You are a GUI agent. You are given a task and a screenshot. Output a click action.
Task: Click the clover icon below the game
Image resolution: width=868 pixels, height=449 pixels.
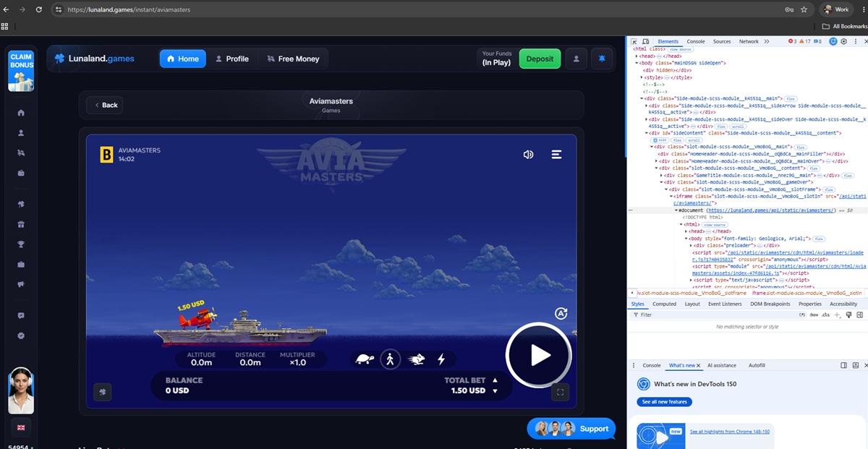coord(103,392)
